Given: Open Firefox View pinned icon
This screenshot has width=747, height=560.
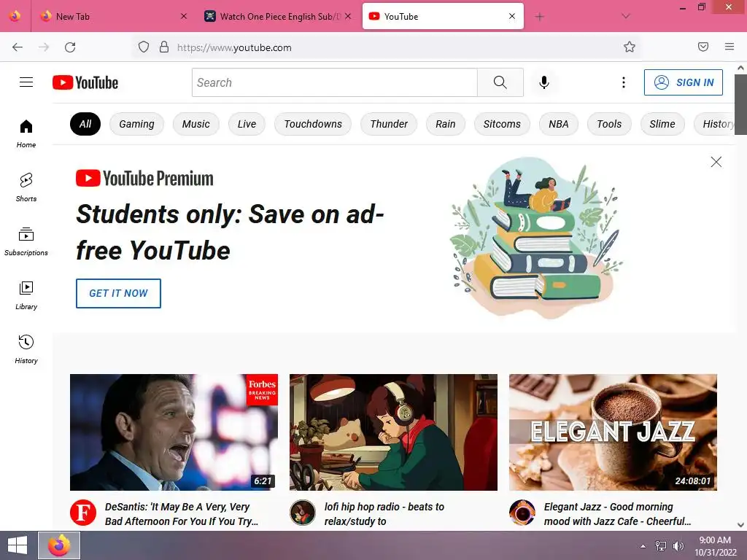Looking at the screenshot, I should click(15, 16).
